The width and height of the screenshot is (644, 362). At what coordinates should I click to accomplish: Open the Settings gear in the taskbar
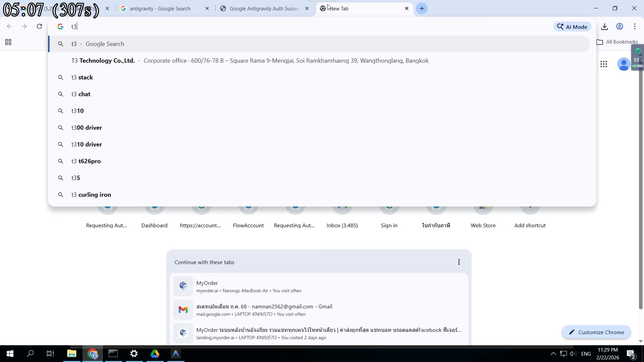click(x=134, y=354)
